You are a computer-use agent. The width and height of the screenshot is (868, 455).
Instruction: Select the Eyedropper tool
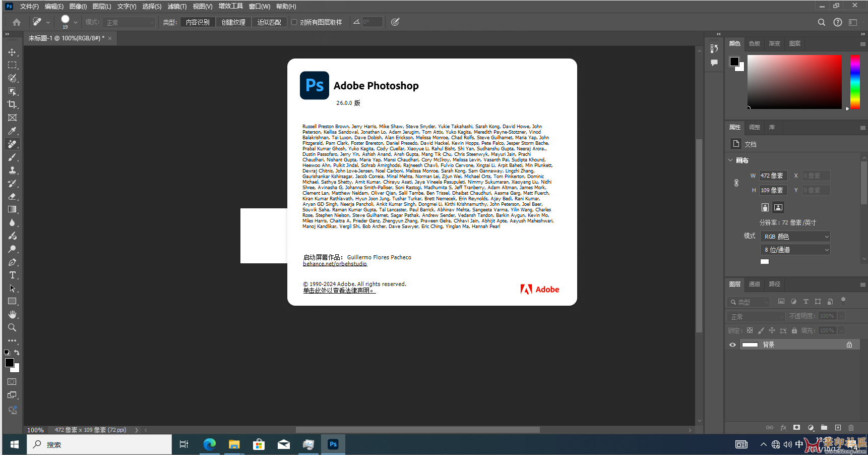(x=12, y=131)
